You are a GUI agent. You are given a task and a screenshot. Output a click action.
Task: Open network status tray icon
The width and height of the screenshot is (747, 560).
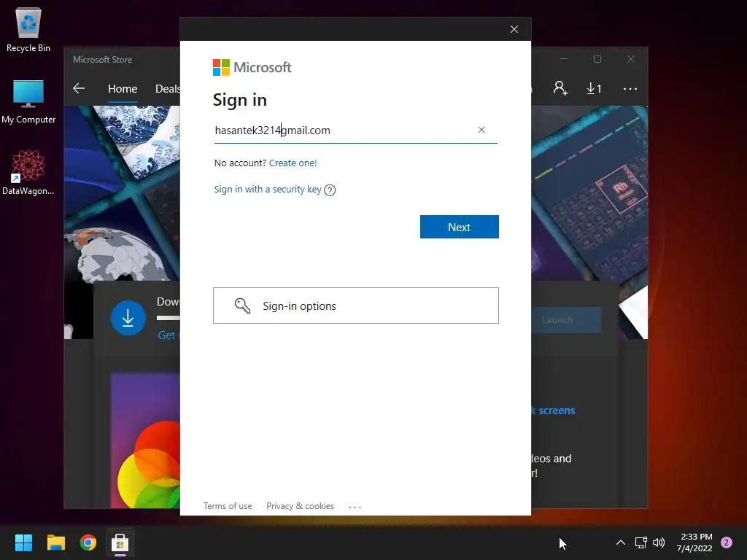640,542
